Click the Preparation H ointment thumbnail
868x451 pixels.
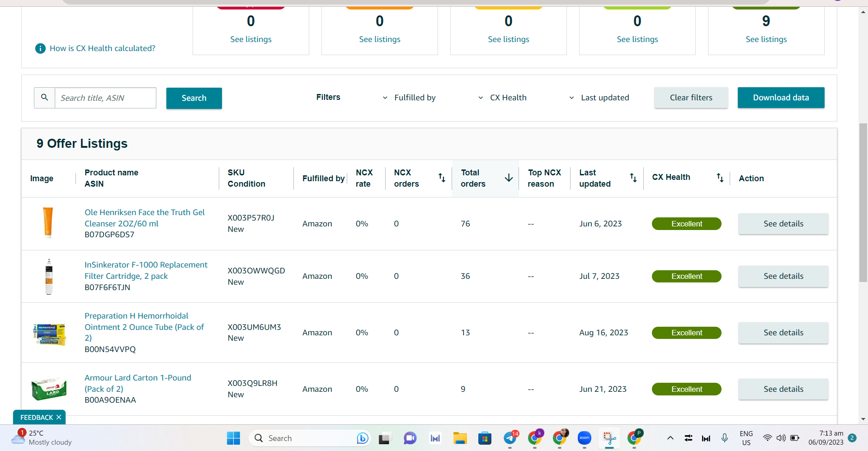click(x=50, y=334)
